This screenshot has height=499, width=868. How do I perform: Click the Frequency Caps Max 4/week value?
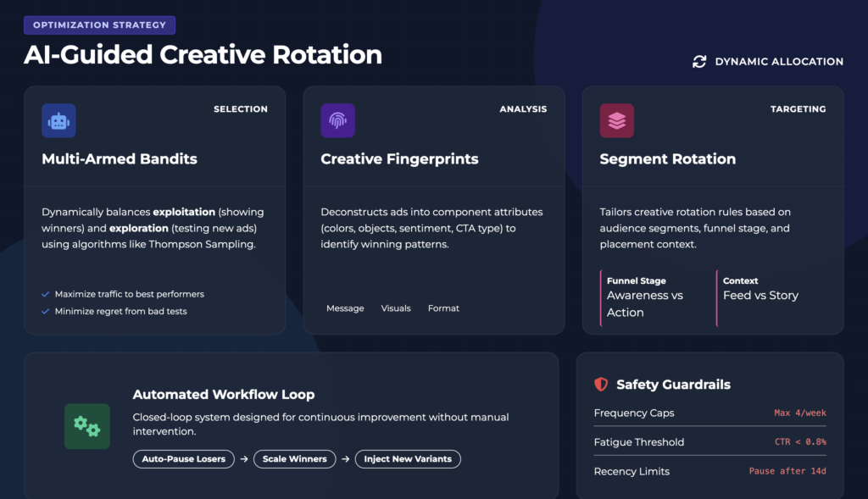point(799,413)
